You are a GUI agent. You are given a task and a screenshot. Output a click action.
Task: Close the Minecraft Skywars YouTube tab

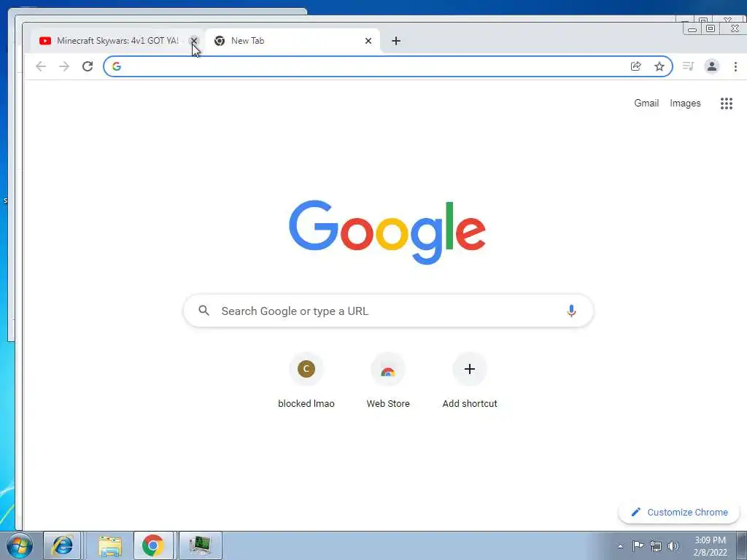coord(193,41)
